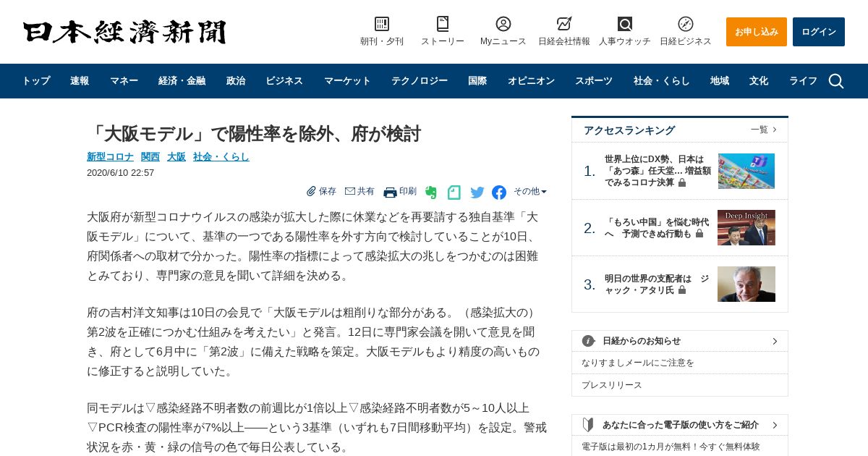Click the アクセスランキング heading
Screen dimensions: 868x456
coord(629,130)
